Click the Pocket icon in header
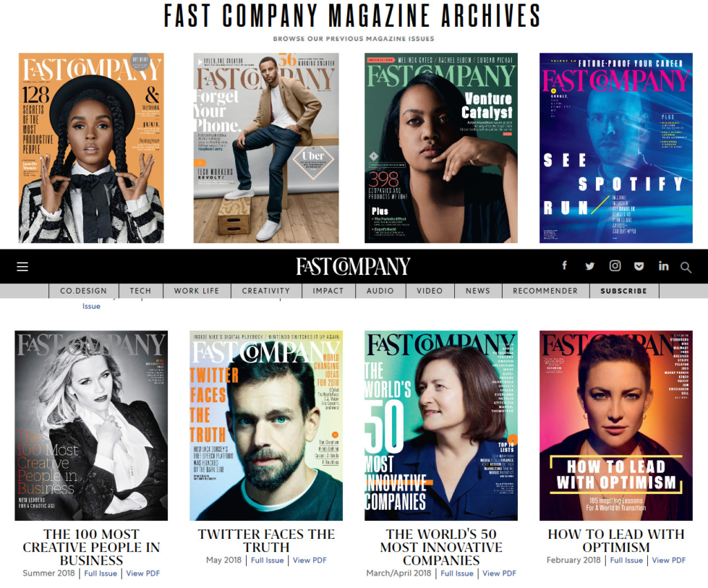Screen dimensions: 708x588 point(639,266)
